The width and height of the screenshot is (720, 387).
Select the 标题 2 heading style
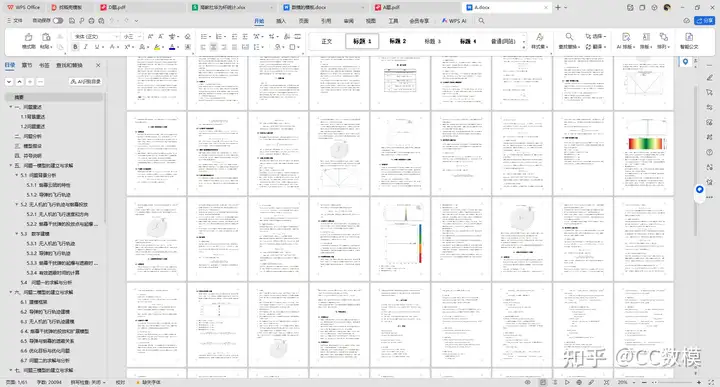coord(398,41)
